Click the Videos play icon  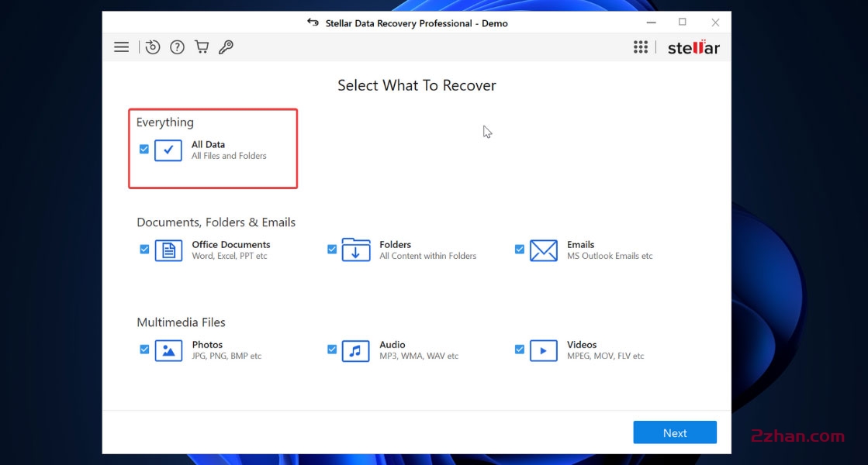544,350
